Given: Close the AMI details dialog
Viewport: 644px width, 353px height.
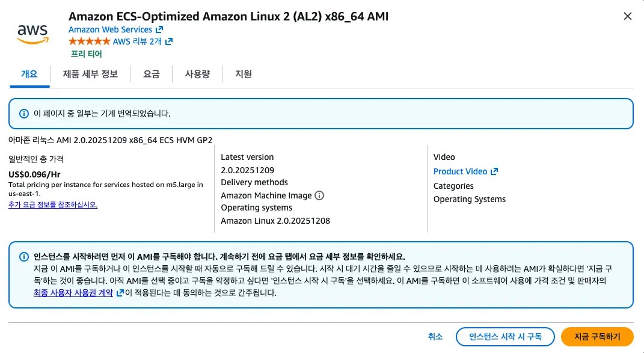Looking at the screenshot, I should pyautogui.click(x=628, y=17).
